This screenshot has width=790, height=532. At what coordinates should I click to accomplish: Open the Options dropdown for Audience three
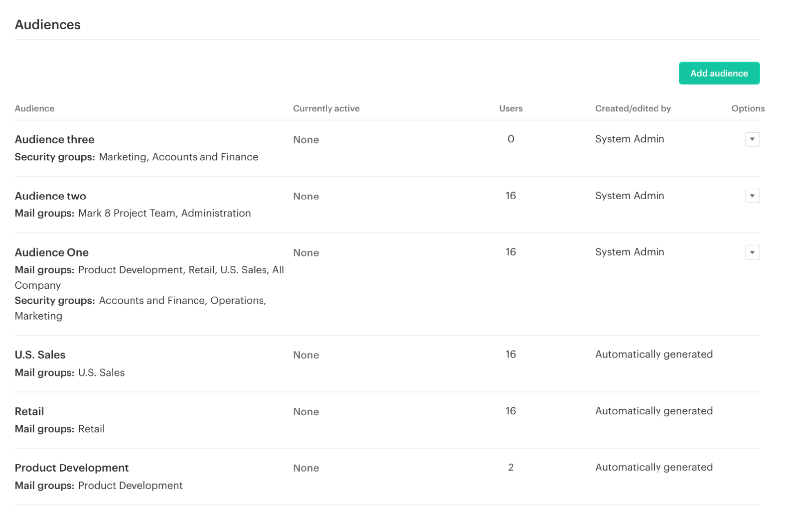[x=752, y=139]
